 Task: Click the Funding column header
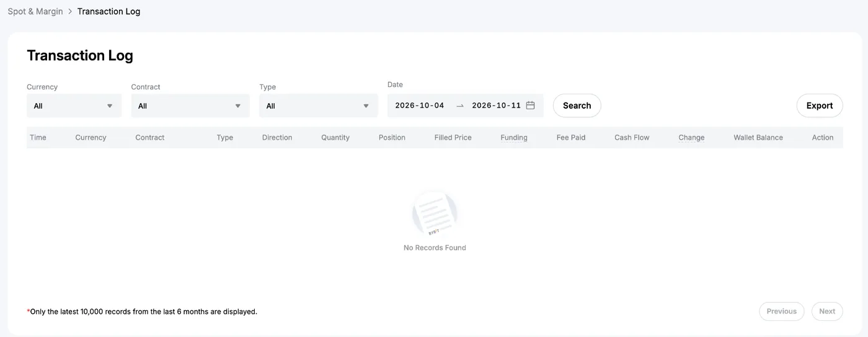point(514,138)
